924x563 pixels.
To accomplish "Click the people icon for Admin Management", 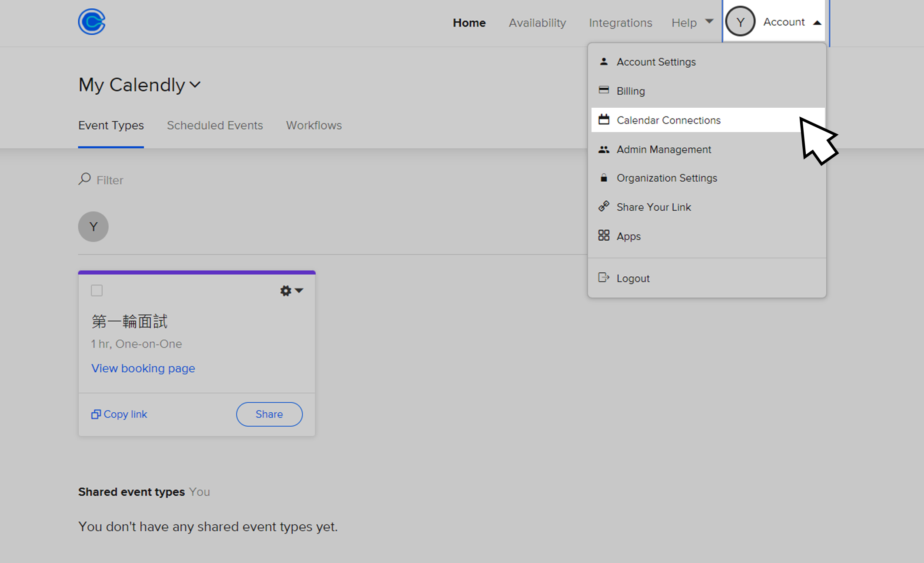I will click(604, 149).
